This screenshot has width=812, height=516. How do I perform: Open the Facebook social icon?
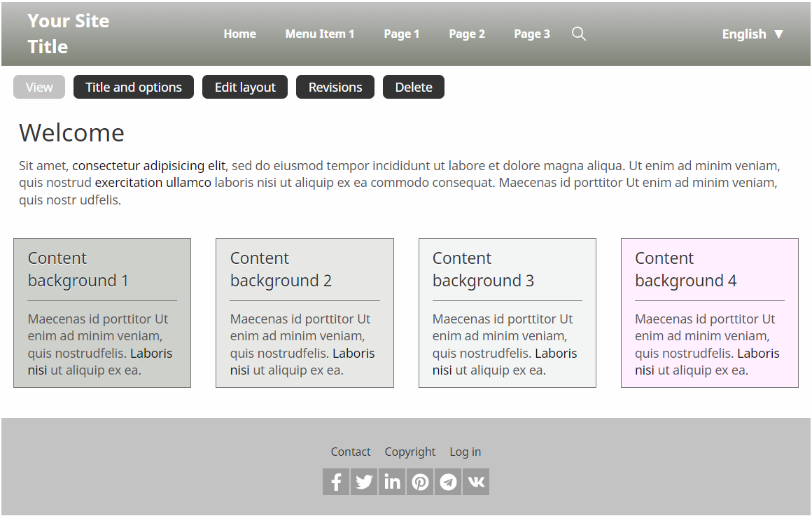point(336,482)
